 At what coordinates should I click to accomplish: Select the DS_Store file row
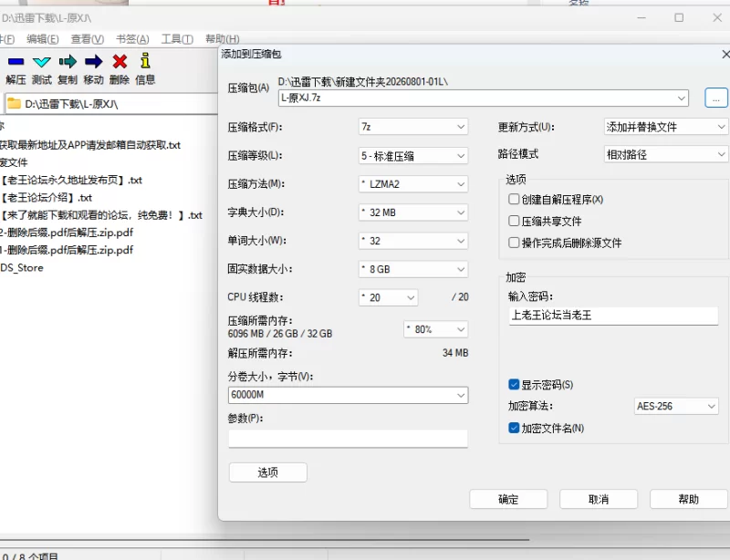[x=22, y=267]
